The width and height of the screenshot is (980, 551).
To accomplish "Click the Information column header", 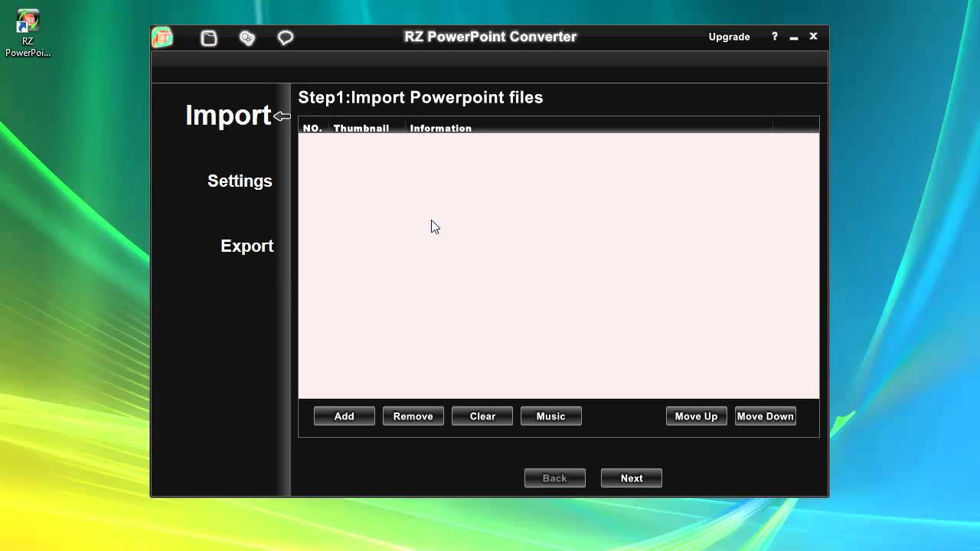I will click(x=441, y=128).
